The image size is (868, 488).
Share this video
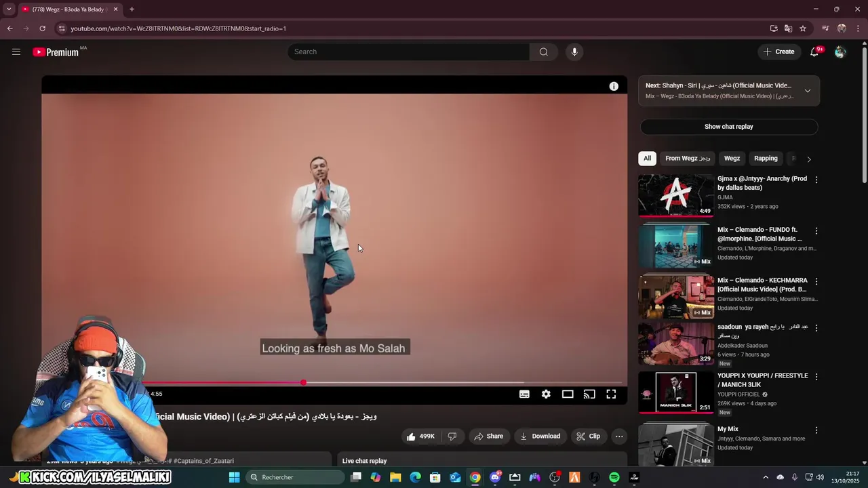488,436
